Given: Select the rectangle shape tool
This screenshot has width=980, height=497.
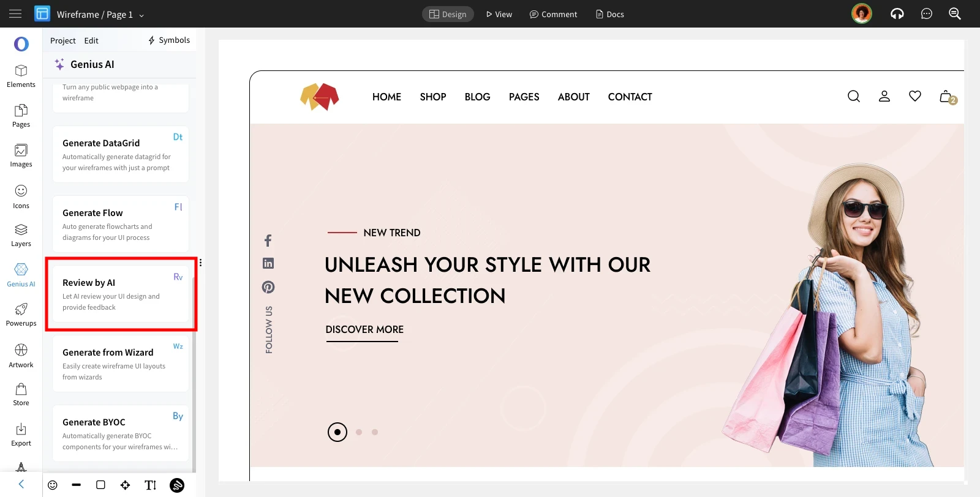Looking at the screenshot, I should coord(100,485).
